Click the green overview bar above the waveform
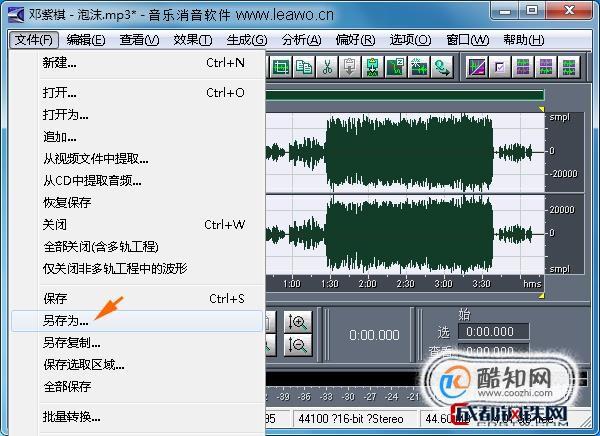This screenshot has height=436, width=600. click(405, 96)
